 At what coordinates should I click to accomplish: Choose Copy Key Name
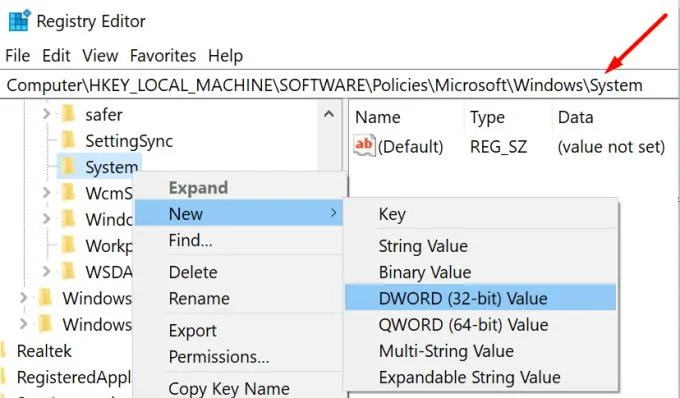coord(229,389)
